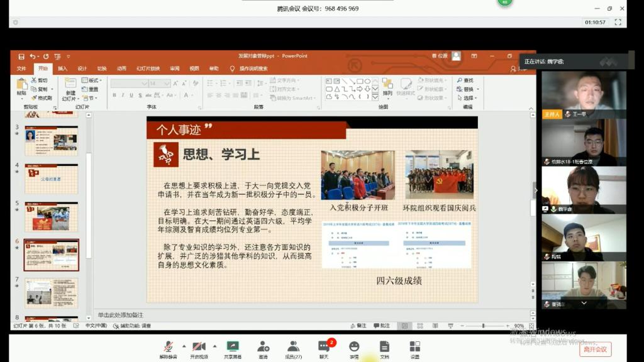Click the 共享屏幕 share screen icon
This screenshot has height=362, width=644.
click(x=233, y=347)
